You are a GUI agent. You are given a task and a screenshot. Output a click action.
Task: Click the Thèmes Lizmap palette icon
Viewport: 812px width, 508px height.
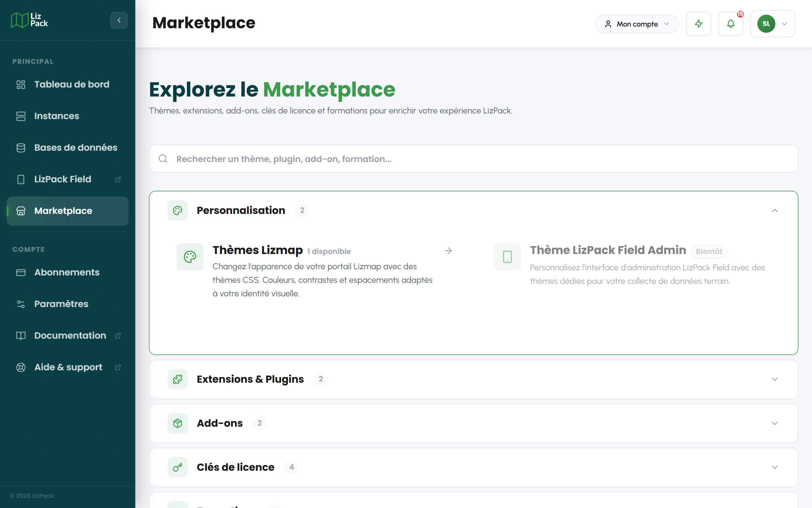(x=190, y=257)
